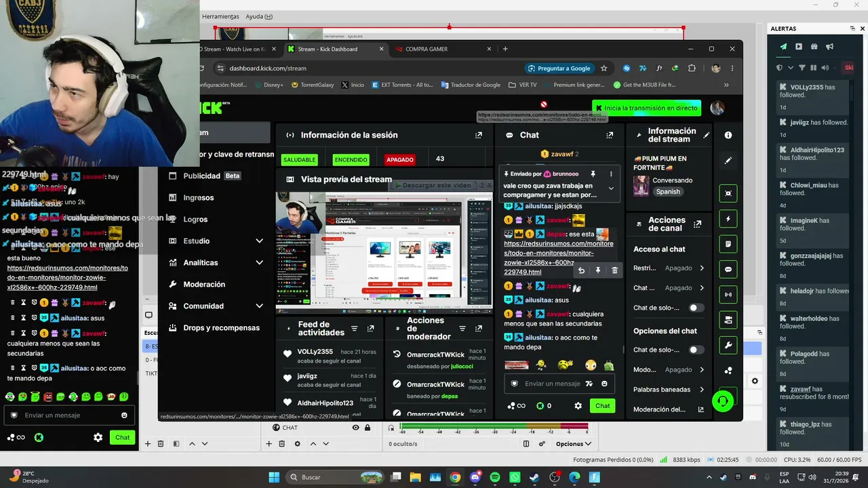Pop out Acciones de canal panel

(x=697, y=224)
